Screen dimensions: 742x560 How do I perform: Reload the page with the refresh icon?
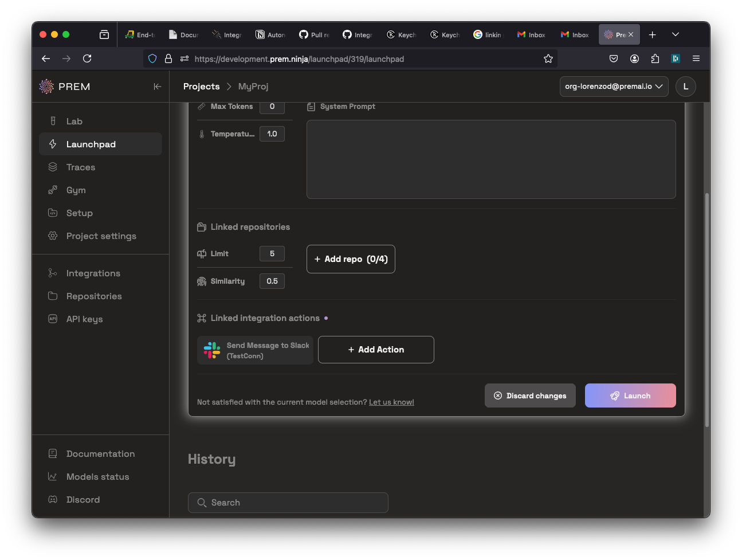(87, 58)
